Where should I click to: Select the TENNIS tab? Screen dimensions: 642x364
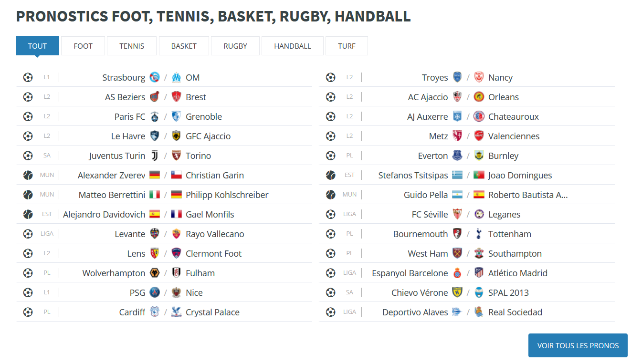click(132, 46)
